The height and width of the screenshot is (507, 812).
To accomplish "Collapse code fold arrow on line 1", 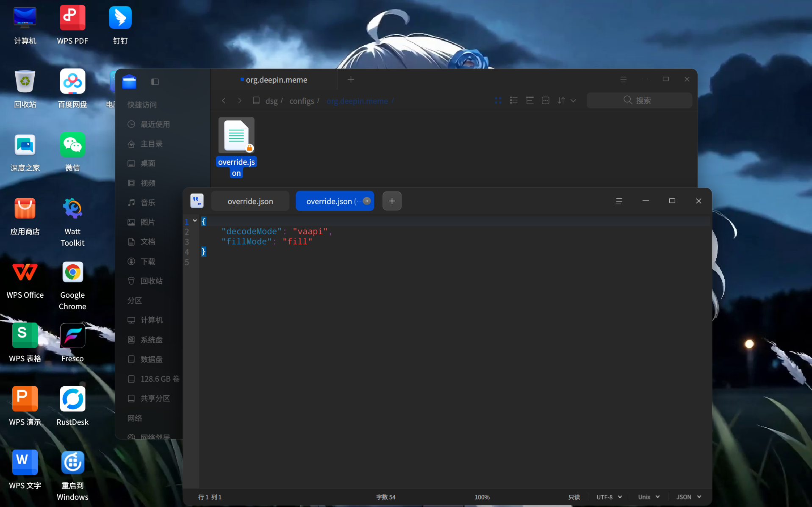I will [195, 221].
